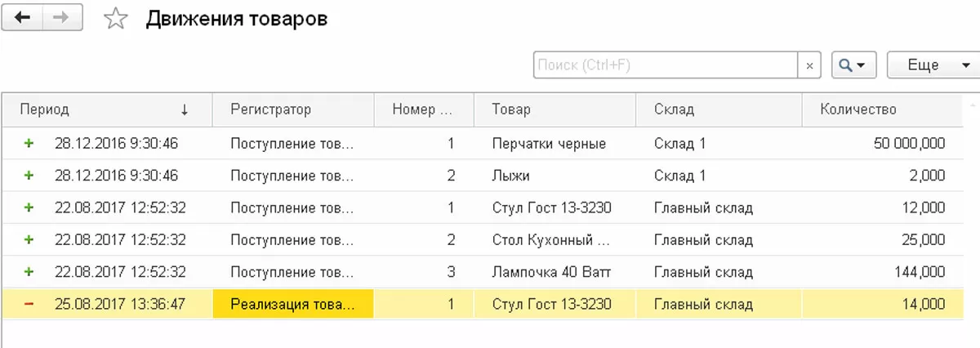The image size is (980, 348).
Task: Click green plus icon on Перчатки черные row
Action: tap(29, 143)
